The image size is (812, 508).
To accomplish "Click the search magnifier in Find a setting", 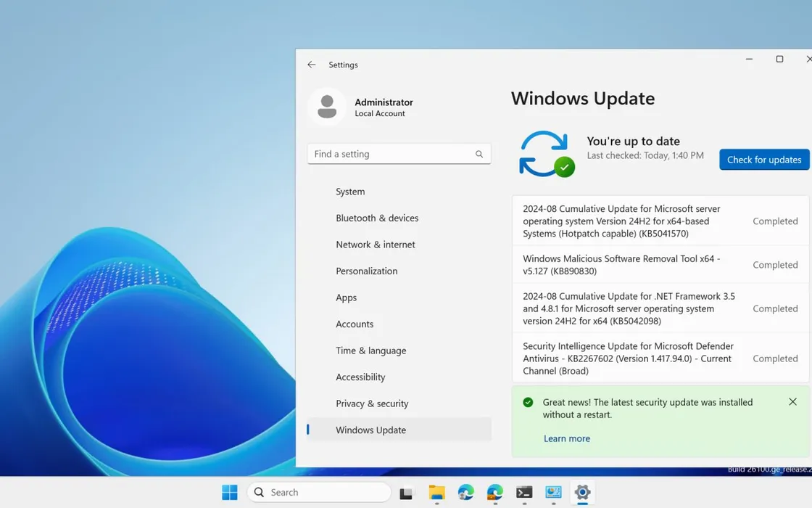I will point(479,154).
